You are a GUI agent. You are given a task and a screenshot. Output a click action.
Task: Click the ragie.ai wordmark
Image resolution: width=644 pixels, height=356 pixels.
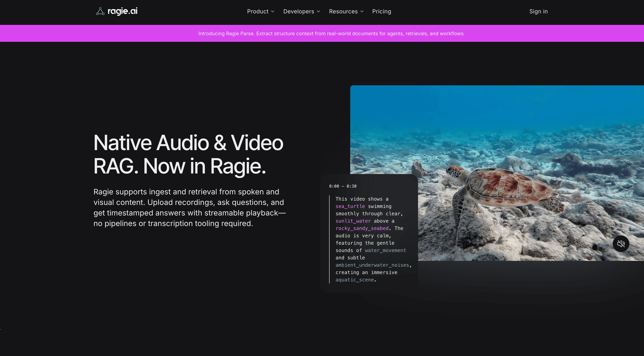coord(123,11)
